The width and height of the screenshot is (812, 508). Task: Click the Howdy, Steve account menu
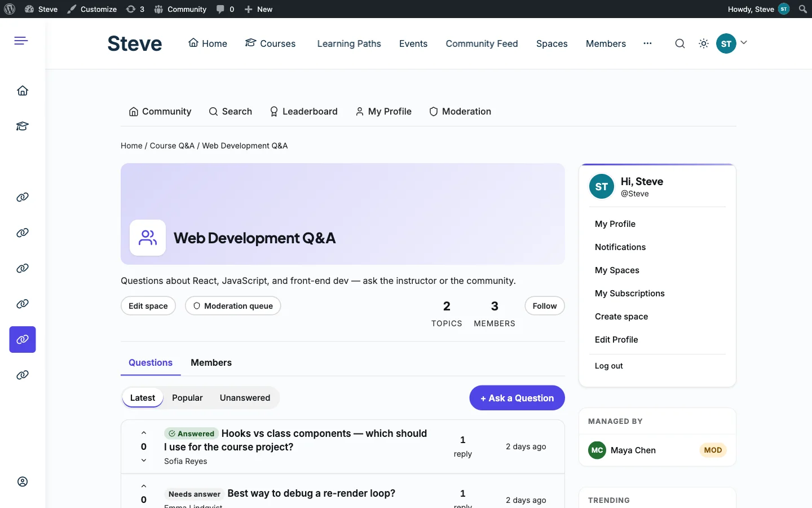[x=758, y=9]
